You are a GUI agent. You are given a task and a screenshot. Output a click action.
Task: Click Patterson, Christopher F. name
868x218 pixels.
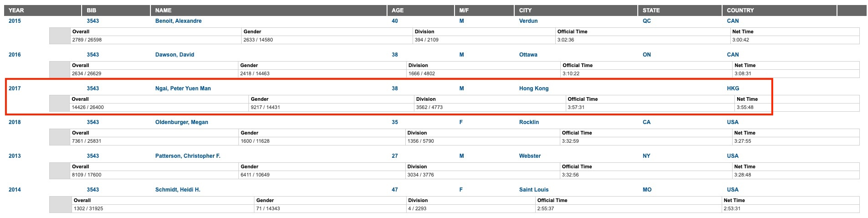(x=188, y=156)
